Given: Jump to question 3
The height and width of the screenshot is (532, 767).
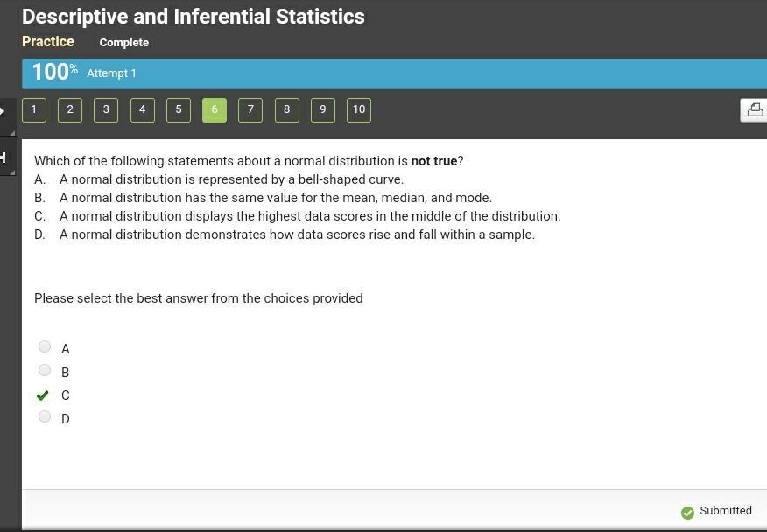Looking at the screenshot, I should tap(106, 110).
